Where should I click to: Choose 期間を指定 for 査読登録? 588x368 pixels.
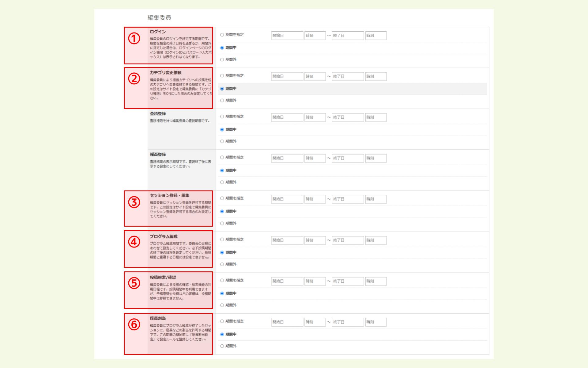tap(222, 117)
